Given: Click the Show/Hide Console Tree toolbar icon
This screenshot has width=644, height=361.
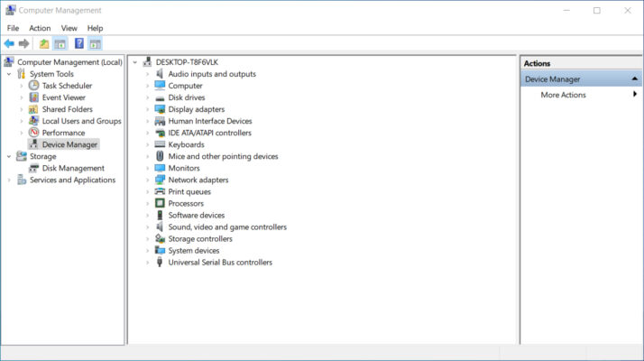Looking at the screenshot, I should [x=60, y=43].
